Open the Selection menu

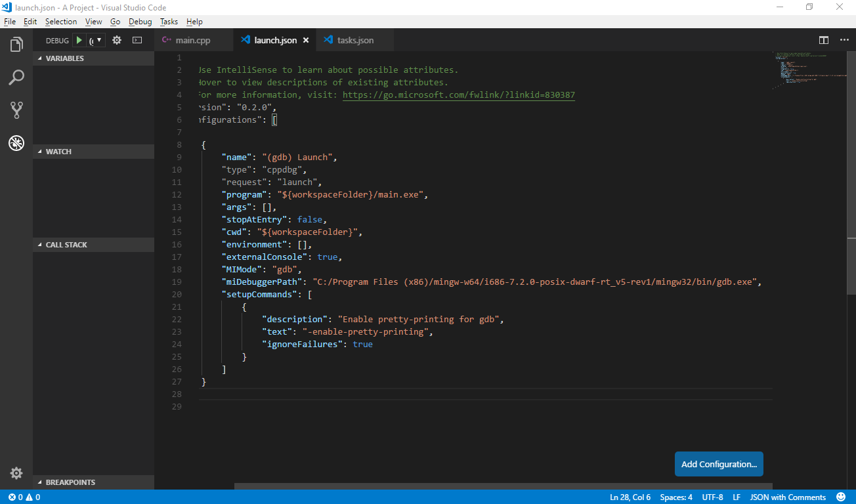click(x=61, y=22)
